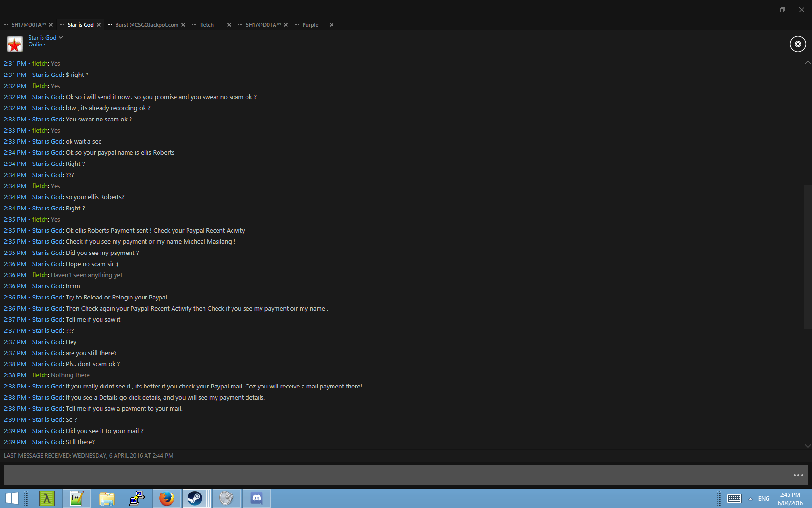This screenshot has width=812, height=508.
Task: Open the Burst @CSGOJackpot.com chat tab
Action: tap(146, 25)
